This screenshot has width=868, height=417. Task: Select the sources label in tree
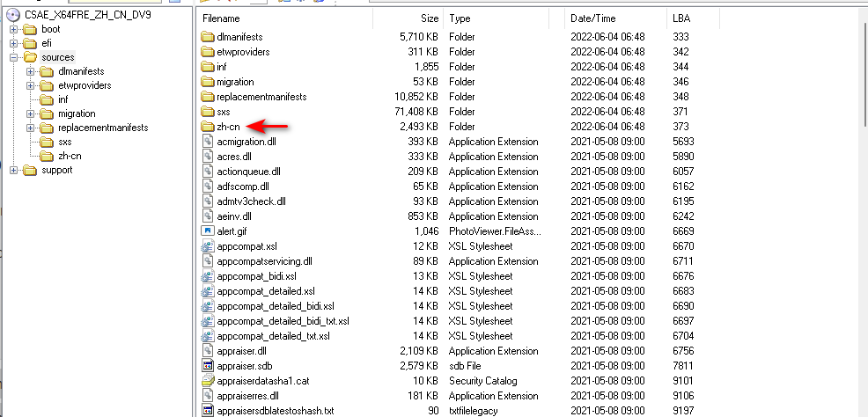(x=57, y=57)
